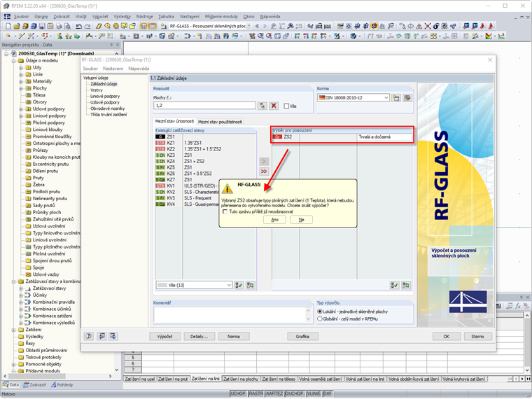Screen dimensions: 532x399
Task: Click the invert selection icon under existing load cases
Action: coord(251,286)
